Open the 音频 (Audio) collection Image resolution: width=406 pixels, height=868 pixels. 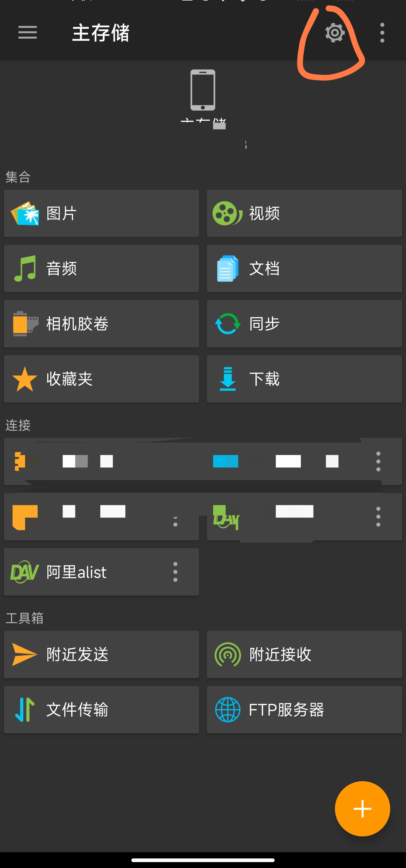(x=101, y=268)
